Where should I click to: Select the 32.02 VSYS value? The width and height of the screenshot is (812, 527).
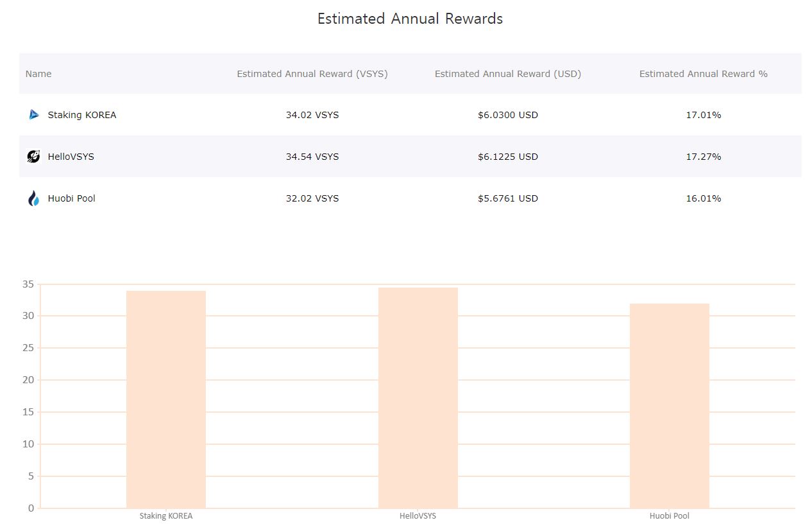pos(312,198)
